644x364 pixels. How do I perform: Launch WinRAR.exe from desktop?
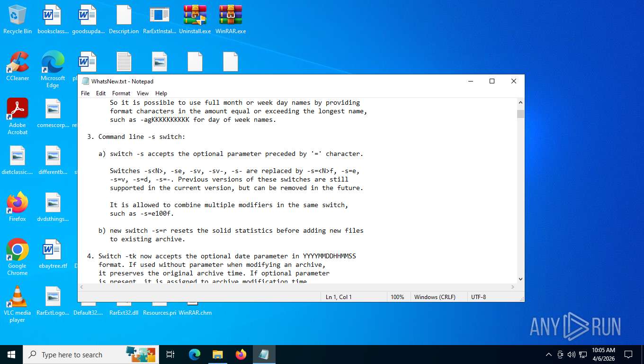click(231, 19)
